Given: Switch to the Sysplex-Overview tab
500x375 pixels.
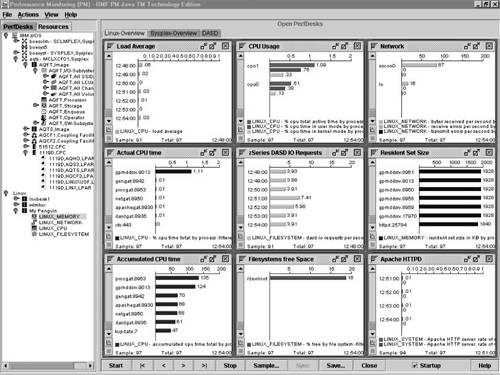Looking at the screenshot, I should coord(173,33).
